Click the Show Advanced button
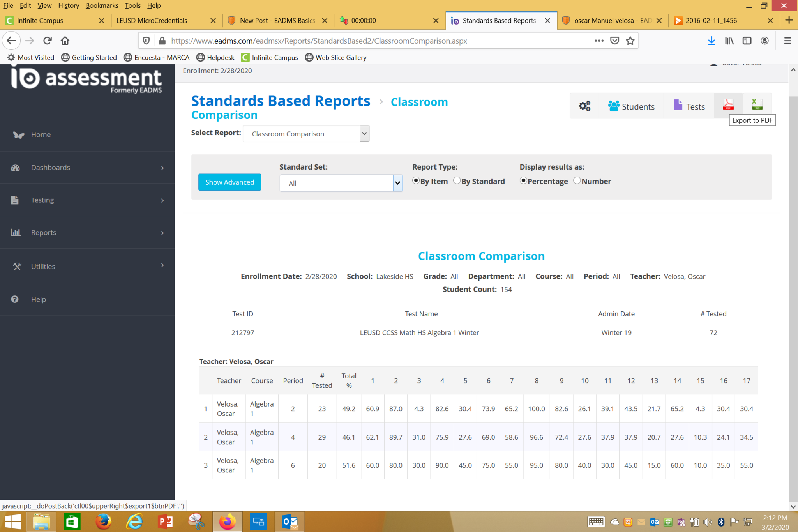This screenshot has height=532, width=798. pos(230,182)
